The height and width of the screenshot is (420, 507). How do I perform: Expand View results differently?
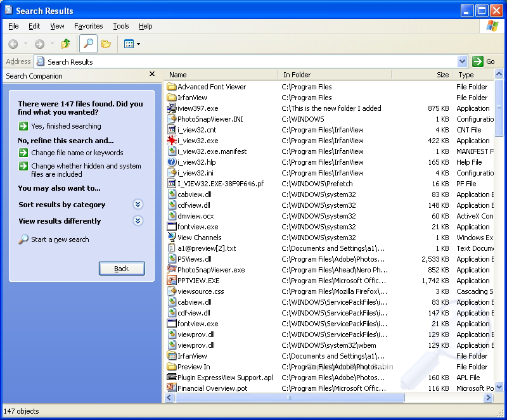pos(138,221)
